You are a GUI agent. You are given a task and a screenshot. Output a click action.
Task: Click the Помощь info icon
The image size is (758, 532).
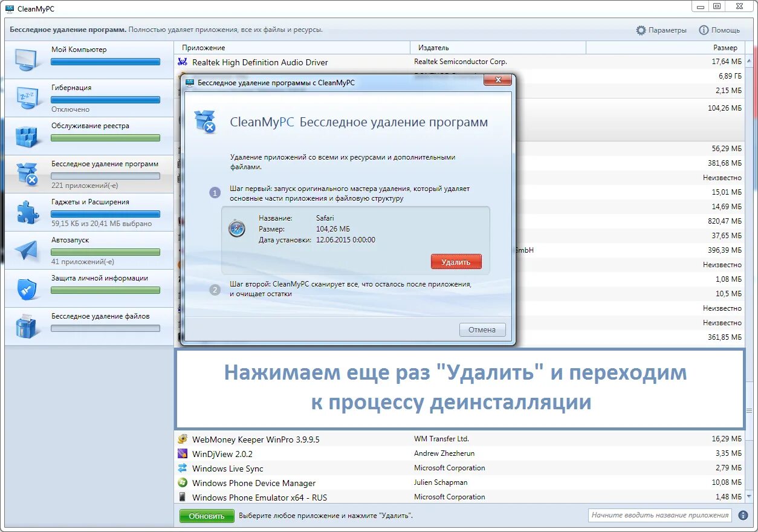(704, 30)
